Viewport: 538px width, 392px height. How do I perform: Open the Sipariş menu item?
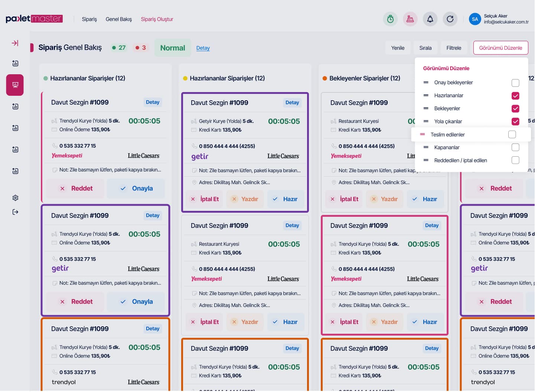pyautogui.click(x=89, y=19)
